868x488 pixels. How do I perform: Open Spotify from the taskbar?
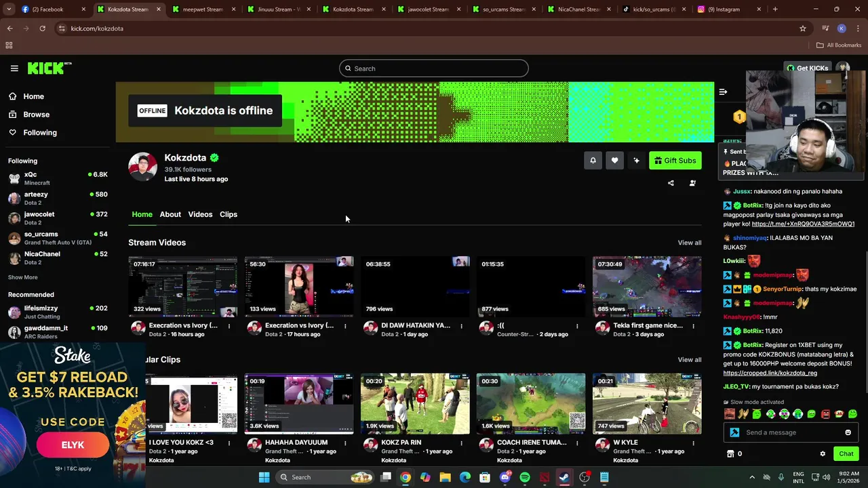[x=525, y=477]
